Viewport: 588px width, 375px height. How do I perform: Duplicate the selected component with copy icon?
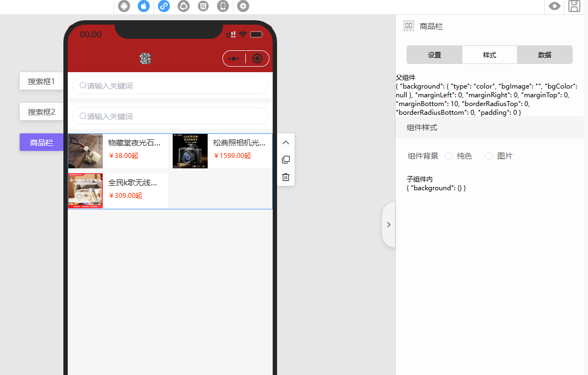[285, 160]
